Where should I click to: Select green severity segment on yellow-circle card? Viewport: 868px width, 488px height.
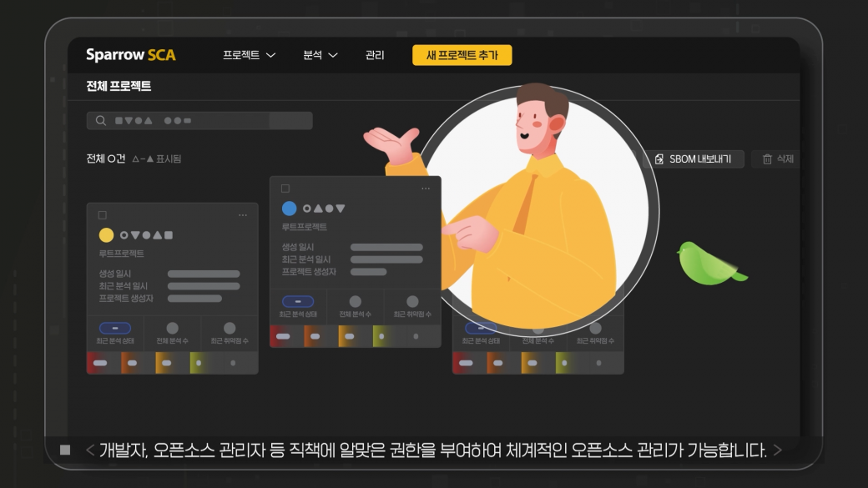[206, 363]
